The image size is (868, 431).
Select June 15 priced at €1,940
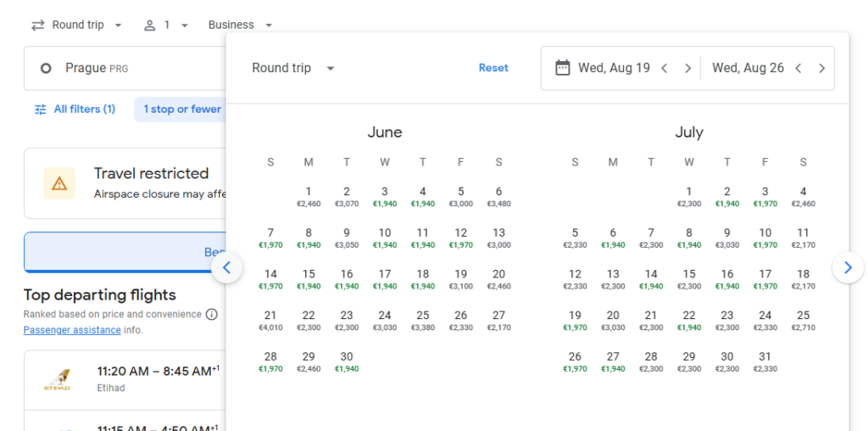pyautogui.click(x=309, y=279)
